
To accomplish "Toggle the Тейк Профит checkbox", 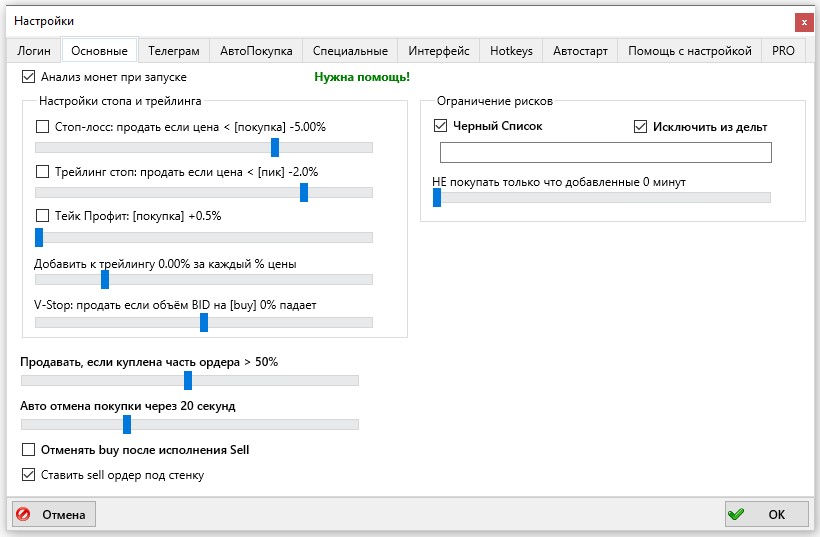I will 42,216.
